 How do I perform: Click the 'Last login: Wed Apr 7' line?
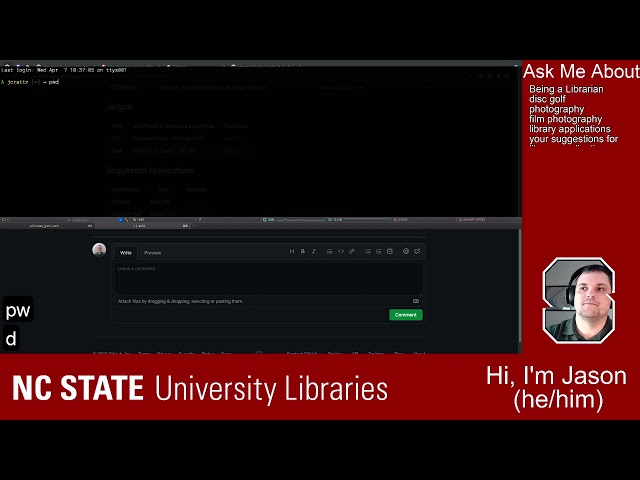point(64,70)
